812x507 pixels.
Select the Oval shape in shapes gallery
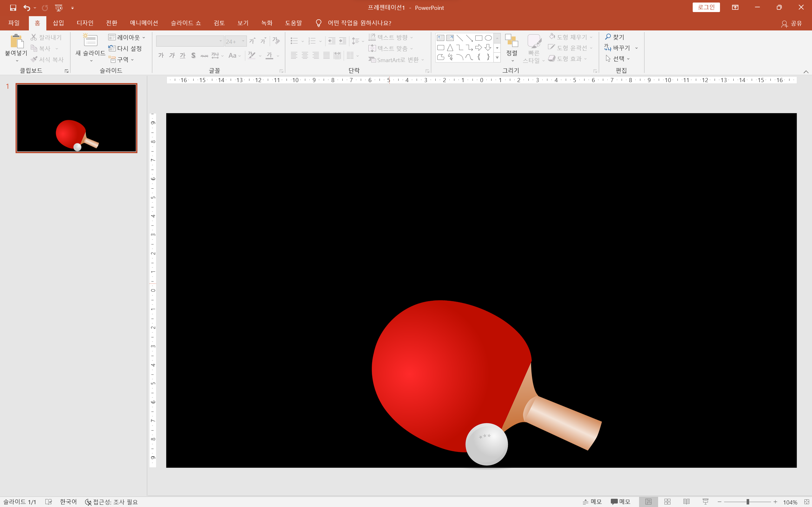click(x=488, y=38)
